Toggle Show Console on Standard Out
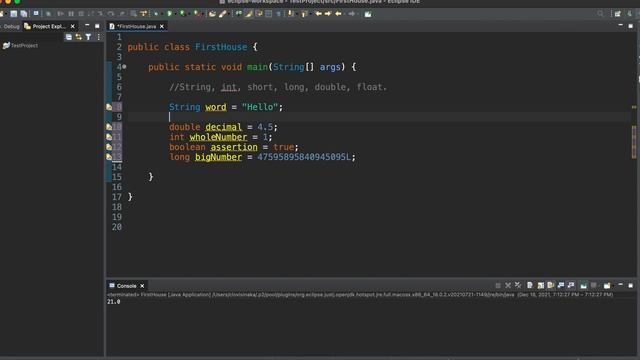This screenshot has width=640, height=360. 561,285
